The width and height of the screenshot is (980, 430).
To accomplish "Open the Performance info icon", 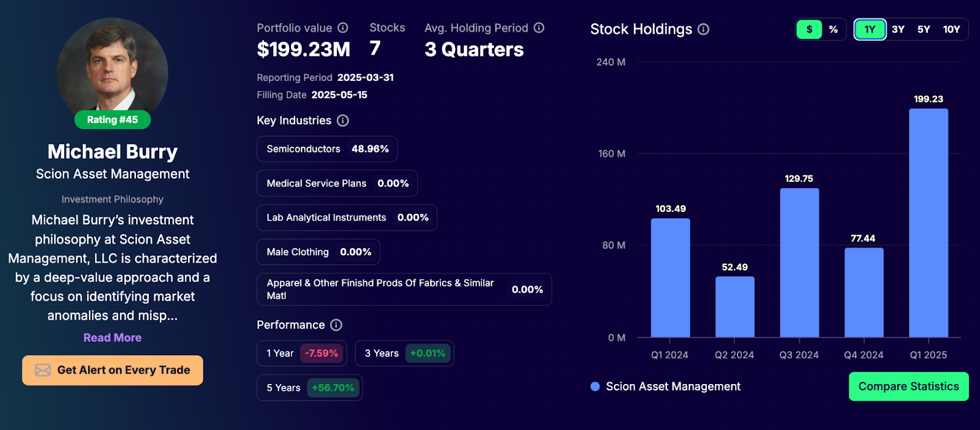I will (x=336, y=325).
